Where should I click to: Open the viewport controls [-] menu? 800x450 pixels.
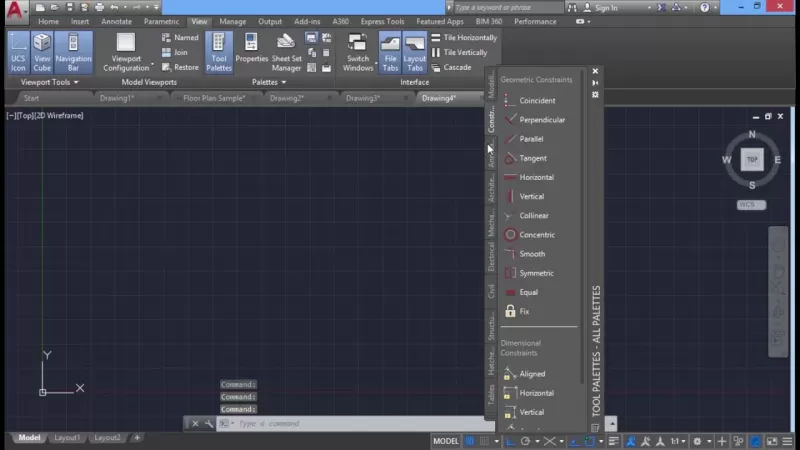11,116
